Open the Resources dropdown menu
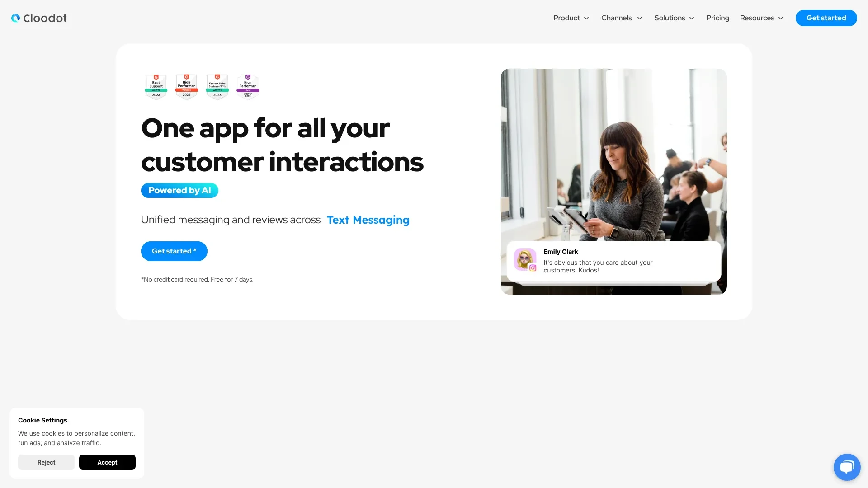Screen dimensions: 868x488 tap(763, 18)
